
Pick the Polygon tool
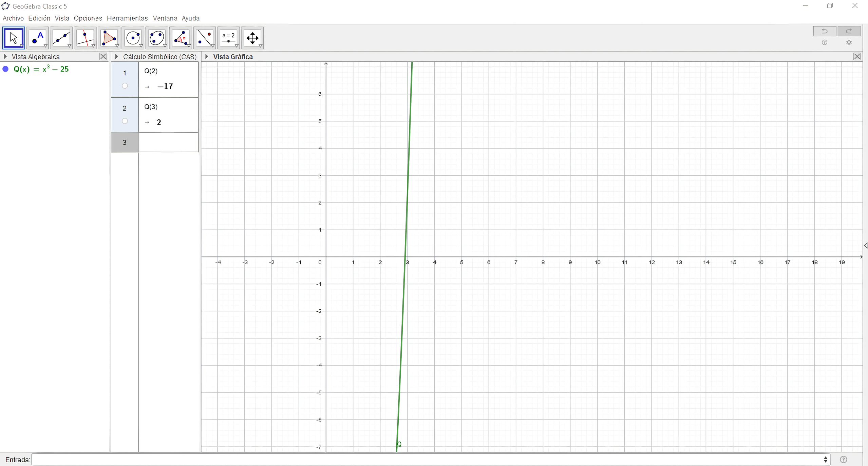coord(109,38)
